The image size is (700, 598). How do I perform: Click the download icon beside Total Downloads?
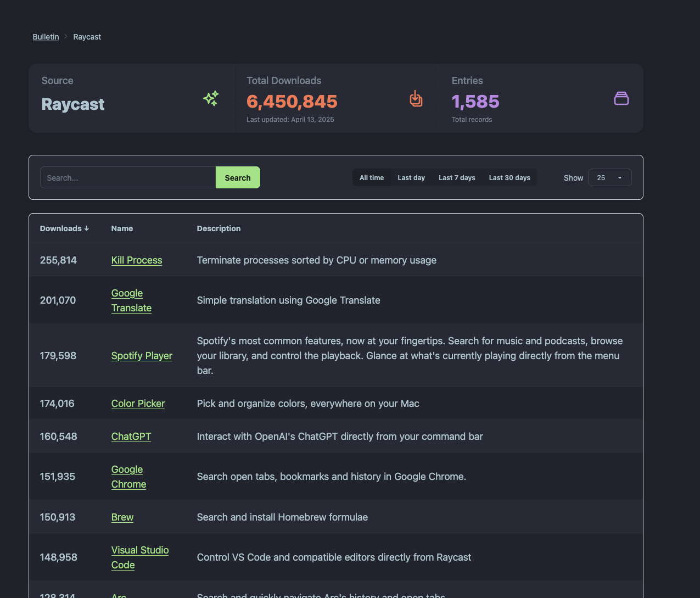(x=416, y=98)
